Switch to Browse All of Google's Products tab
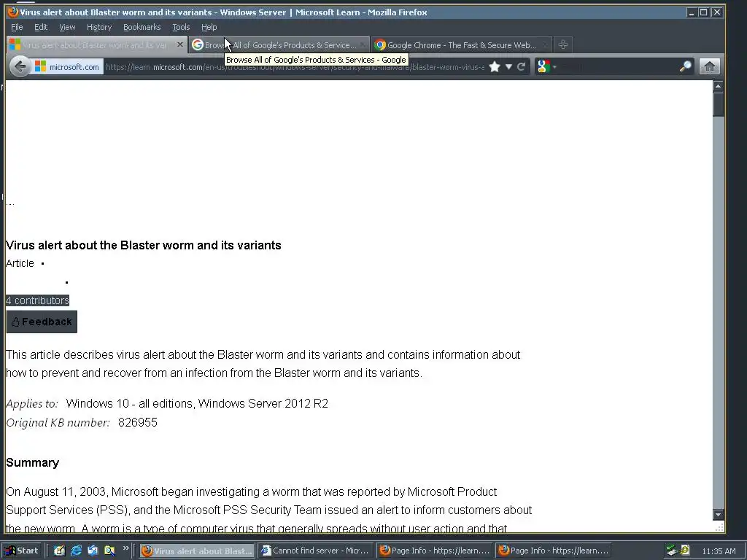Screen dimensions: 747x560 [279, 45]
